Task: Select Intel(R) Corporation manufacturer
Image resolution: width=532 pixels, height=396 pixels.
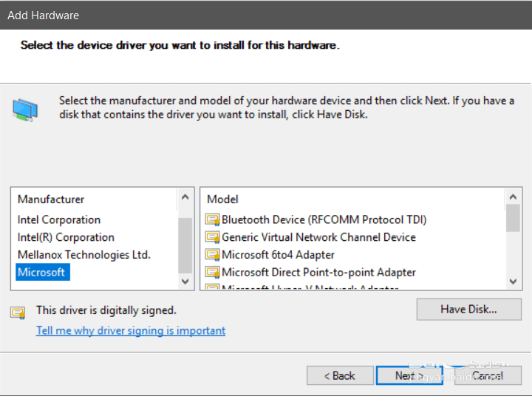Action: click(x=66, y=237)
